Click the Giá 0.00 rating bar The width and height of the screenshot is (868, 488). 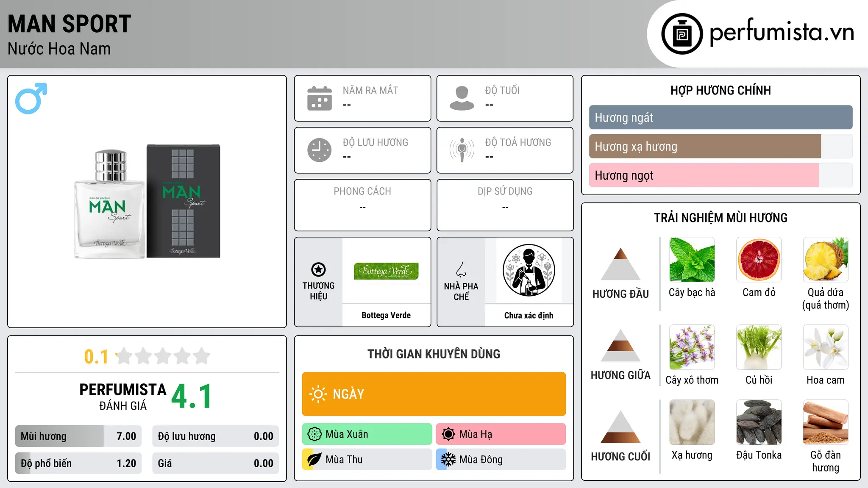pos(216,463)
